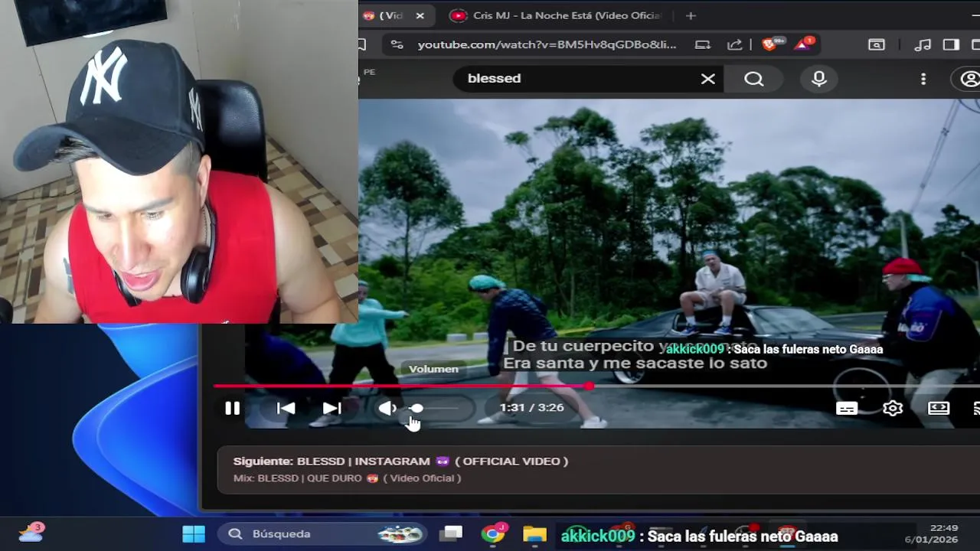Click the picture-in-picture toolbar icon
980x551 pixels.
(x=877, y=44)
